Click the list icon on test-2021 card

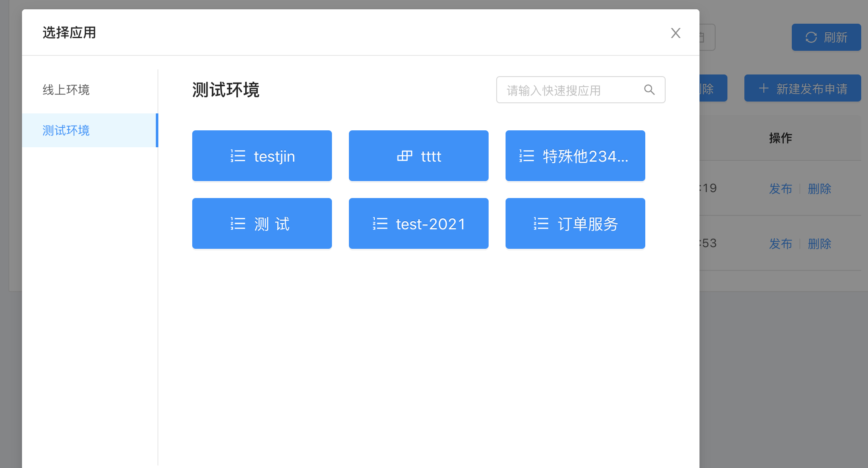point(380,223)
